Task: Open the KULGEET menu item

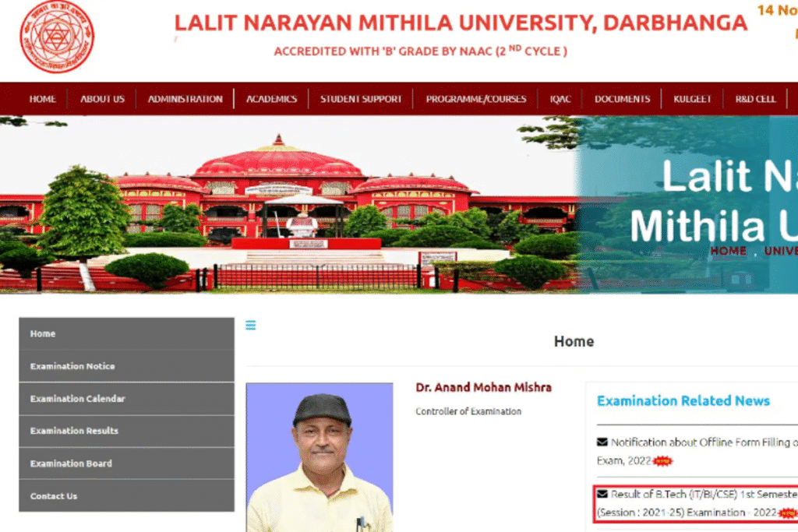Action: pos(692,99)
